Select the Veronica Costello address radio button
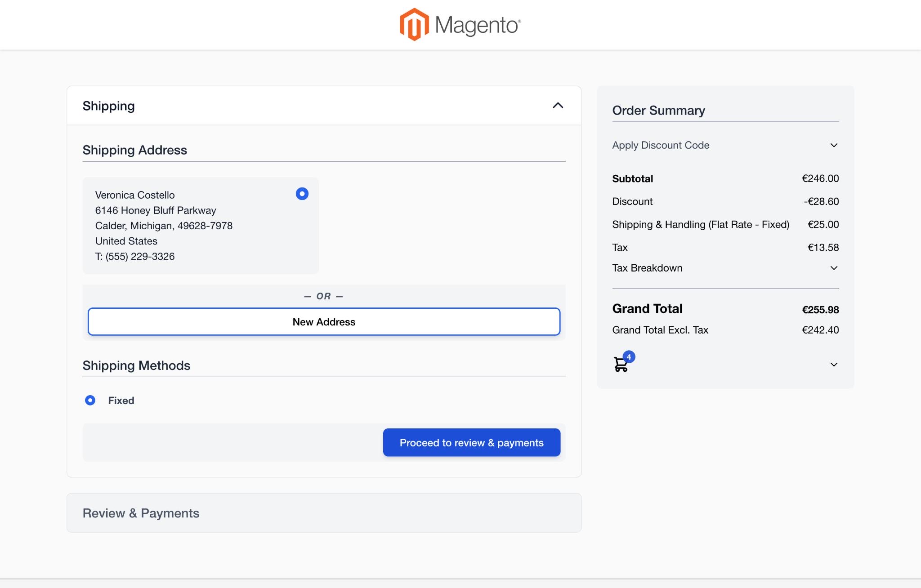Image resolution: width=921 pixels, height=588 pixels. 301,194
